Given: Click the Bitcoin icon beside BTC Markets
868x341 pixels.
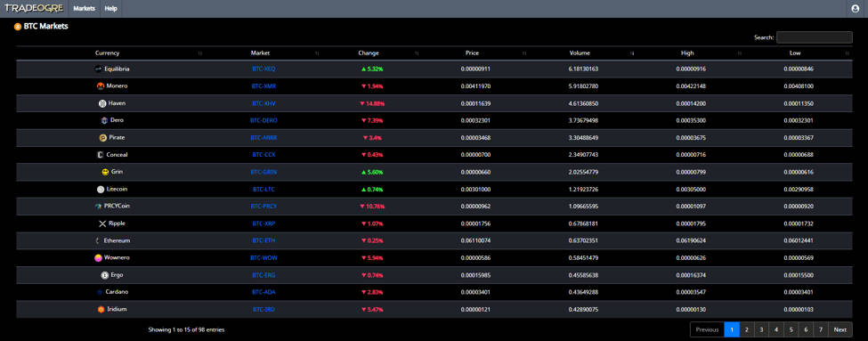Looking at the screenshot, I should point(18,27).
